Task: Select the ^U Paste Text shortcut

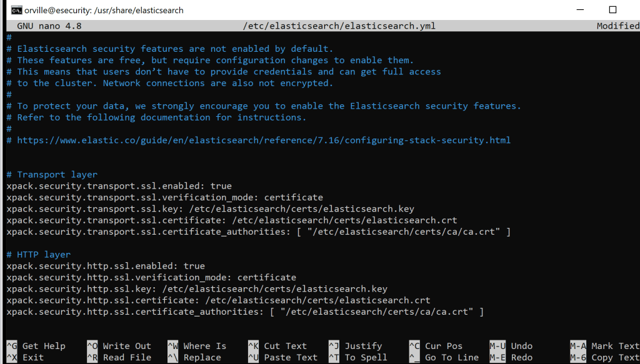Action: tap(282, 358)
